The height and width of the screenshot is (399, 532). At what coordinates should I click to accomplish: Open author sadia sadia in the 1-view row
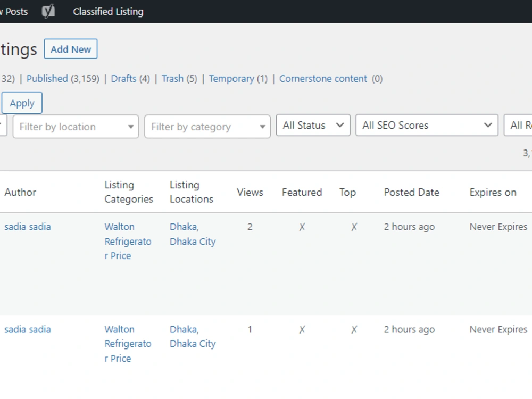[28, 329]
